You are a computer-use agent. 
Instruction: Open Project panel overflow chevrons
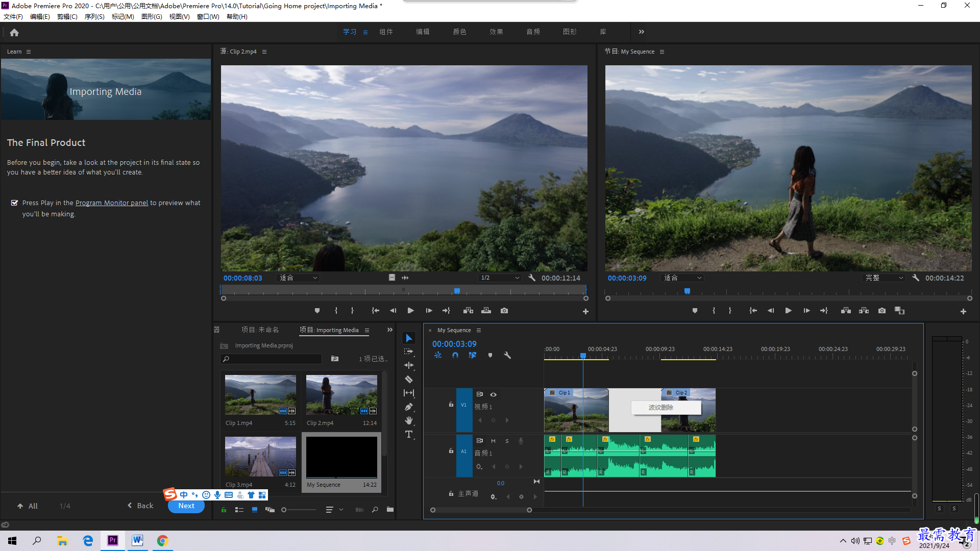390,330
